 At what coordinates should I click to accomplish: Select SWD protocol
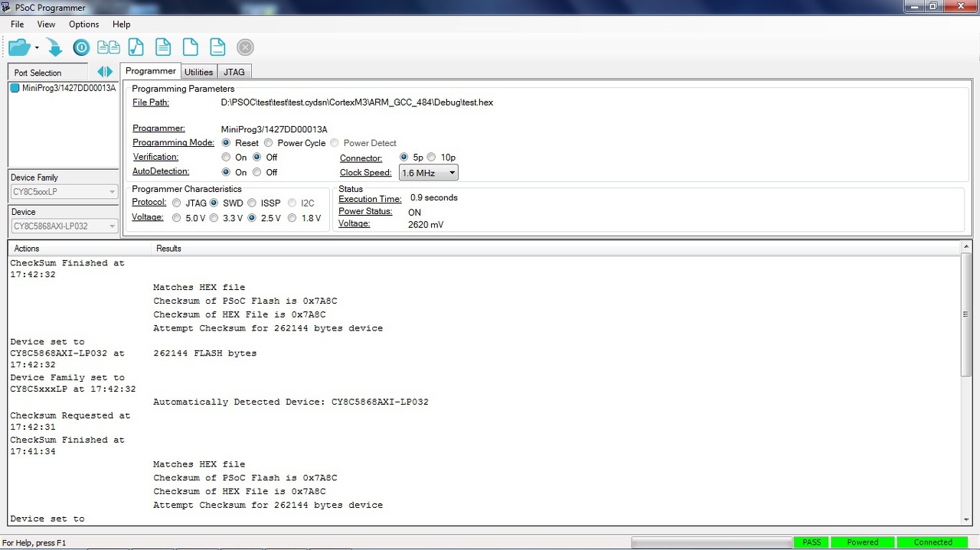pyautogui.click(x=214, y=203)
